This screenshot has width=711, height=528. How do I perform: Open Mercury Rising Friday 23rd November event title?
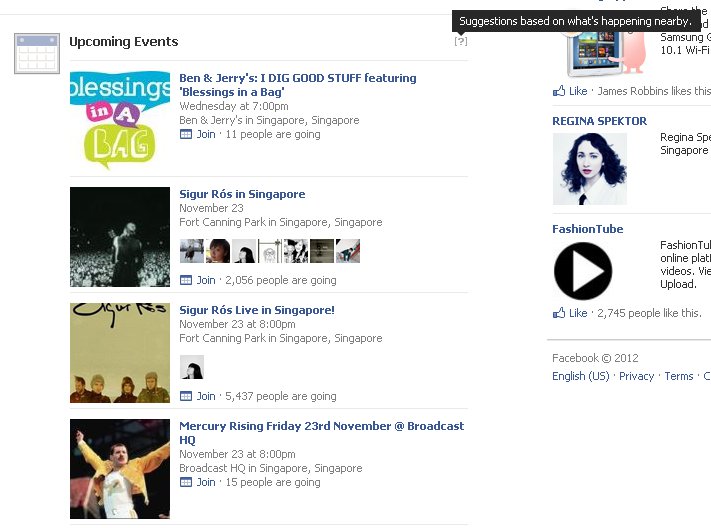pyautogui.click(x=321, y=433)
